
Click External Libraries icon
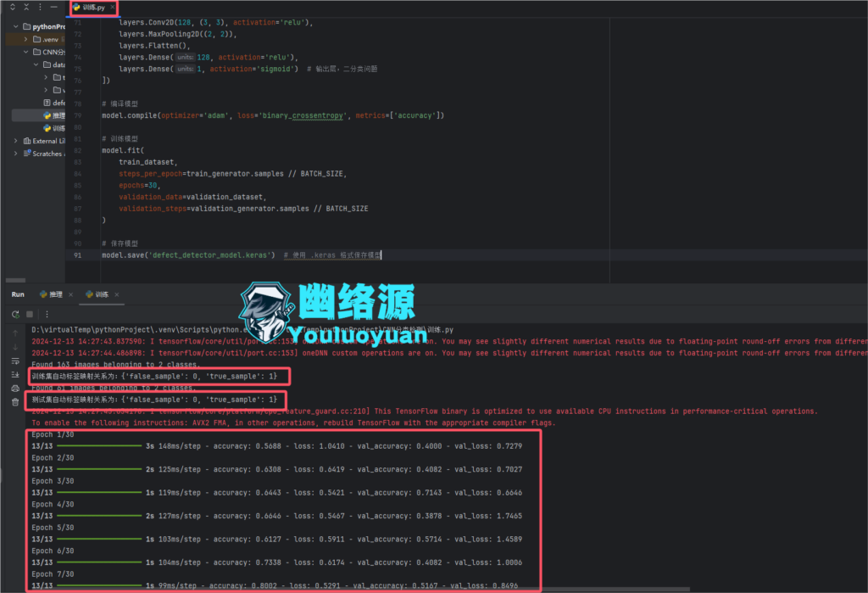(x=27, y=141)
